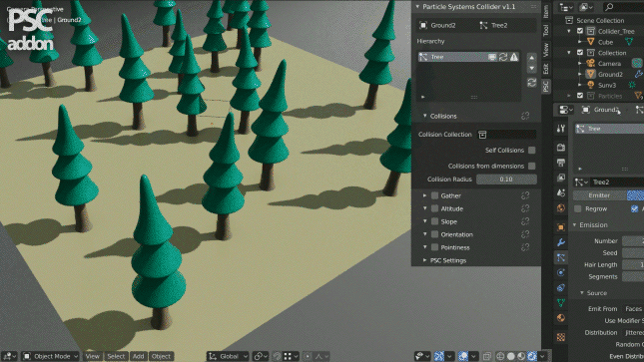Image resolution: width=644 pixels, height=362 pixels.
Task: Expand the Gather section arrow
Action: tap(424, 195)
